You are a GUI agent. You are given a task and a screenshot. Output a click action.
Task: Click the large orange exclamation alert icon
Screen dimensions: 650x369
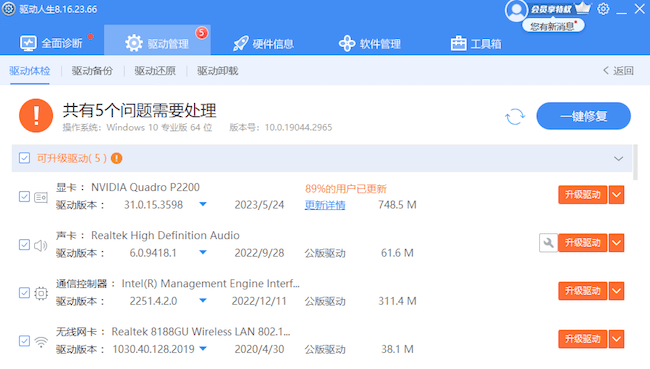[36, 115]
